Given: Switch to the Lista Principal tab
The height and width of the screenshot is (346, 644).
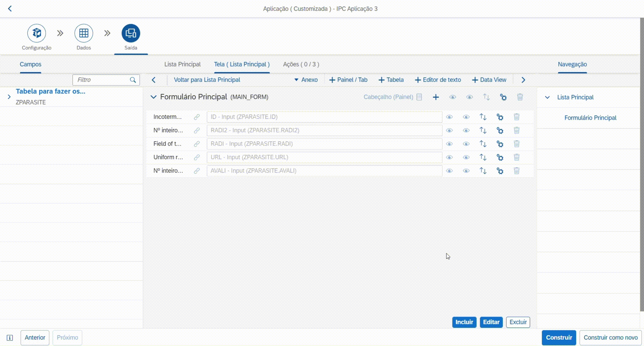Looking at the screenshot, I should tap(182, 64).
